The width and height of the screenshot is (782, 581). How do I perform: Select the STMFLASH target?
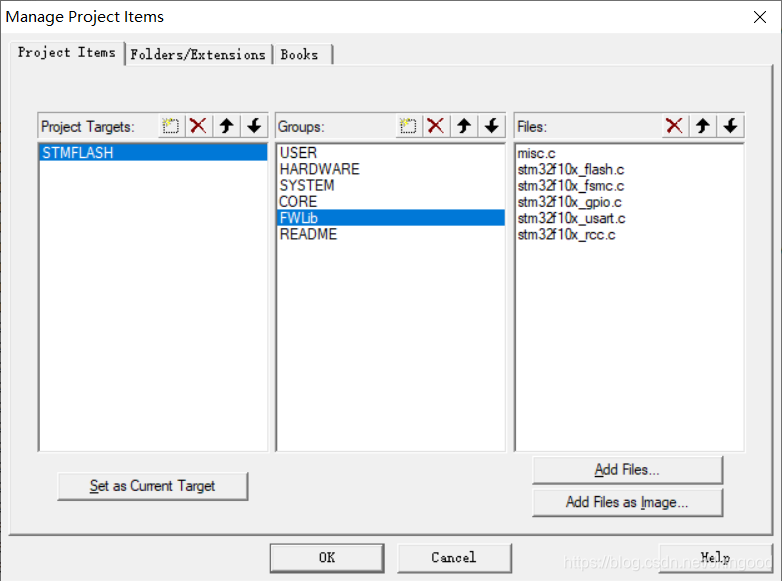tap(153, 153)
